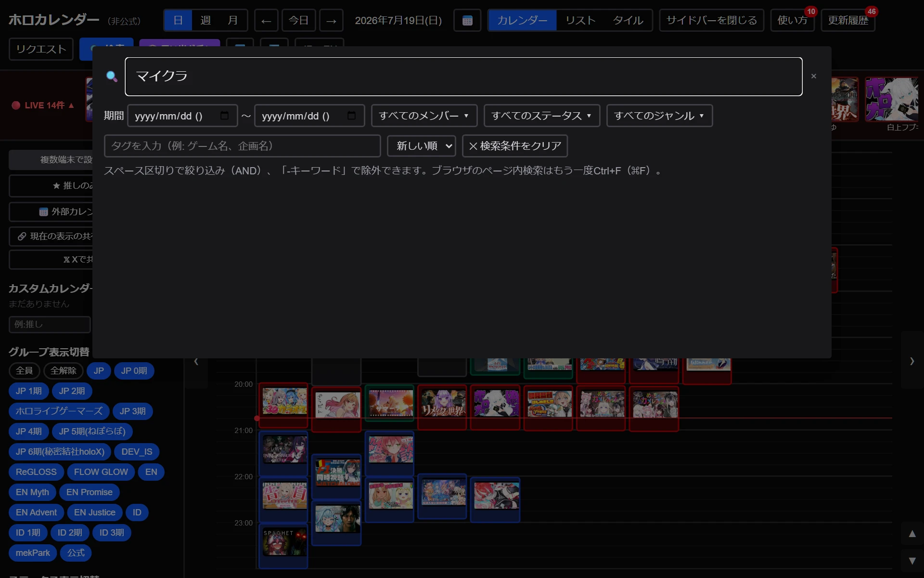Toggle the EN Myth group chip
Screen dimensions: 924x578
point(32,492)
